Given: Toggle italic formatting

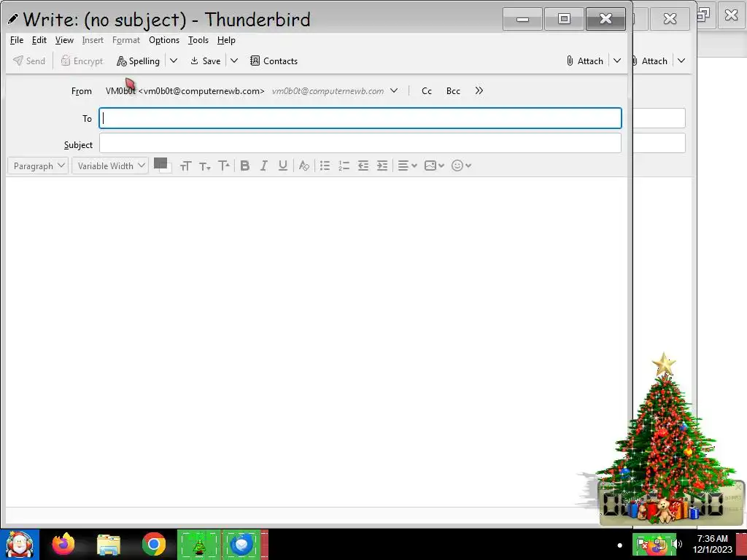Looking at the screenshot, I should pos(263,166).
